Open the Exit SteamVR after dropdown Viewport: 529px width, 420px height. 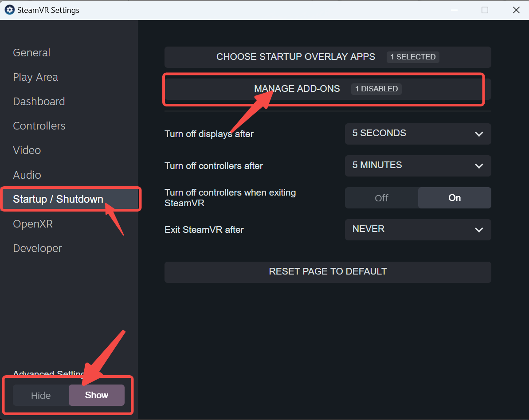418,229
